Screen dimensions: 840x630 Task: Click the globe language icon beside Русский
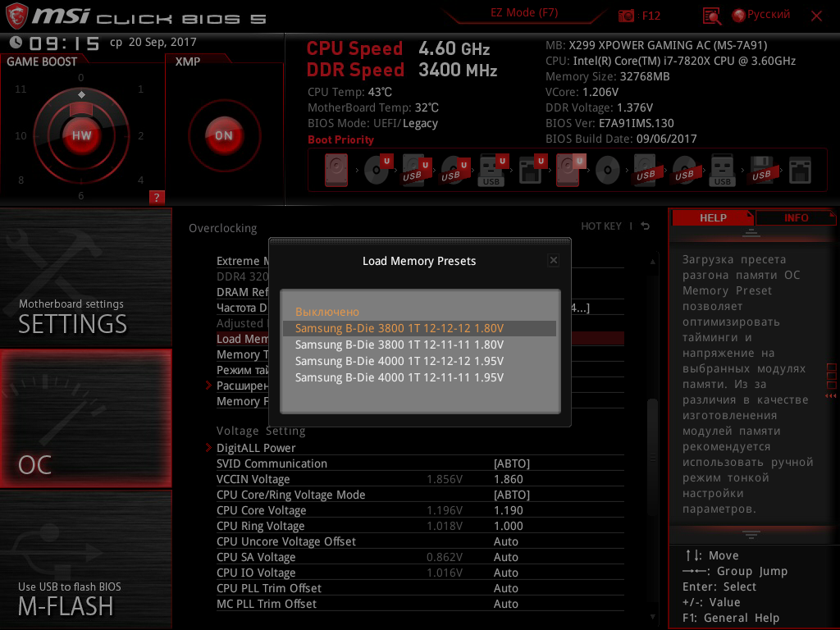point(738,16)
